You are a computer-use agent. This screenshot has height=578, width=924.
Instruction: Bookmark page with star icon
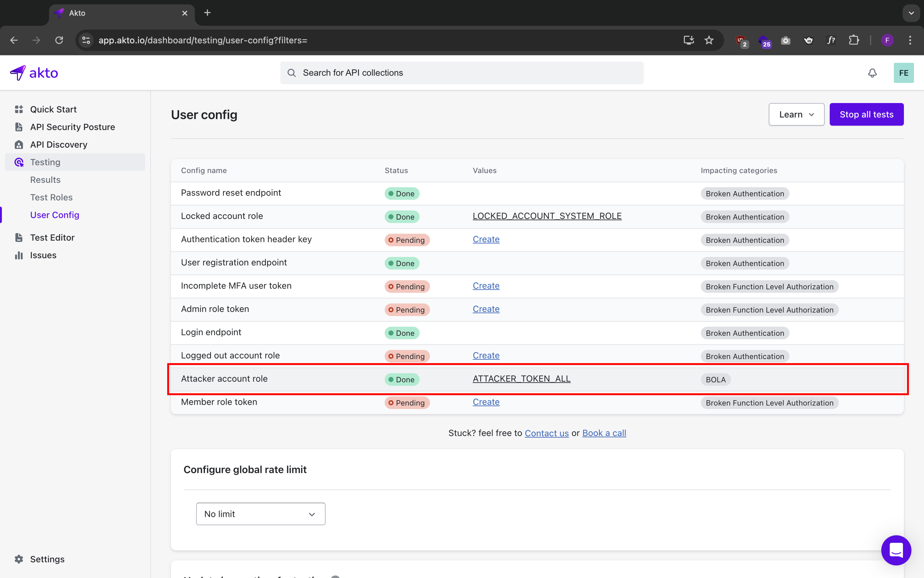click(x=709, y=40)
